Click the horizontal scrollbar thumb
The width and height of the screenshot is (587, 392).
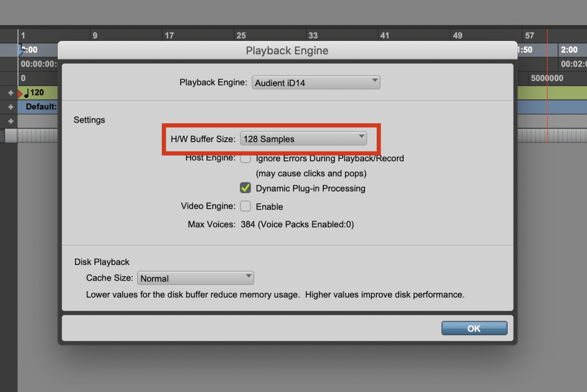(11, 137)
